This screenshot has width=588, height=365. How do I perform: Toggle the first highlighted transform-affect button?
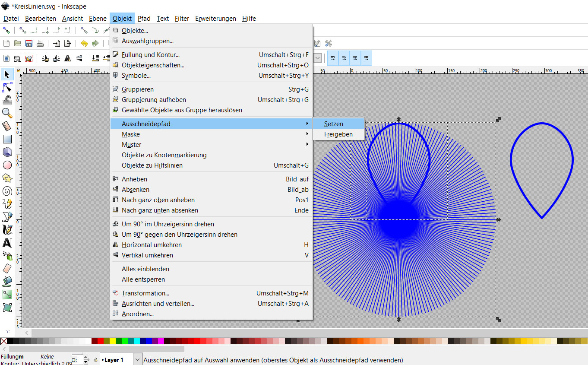point(333,58)
